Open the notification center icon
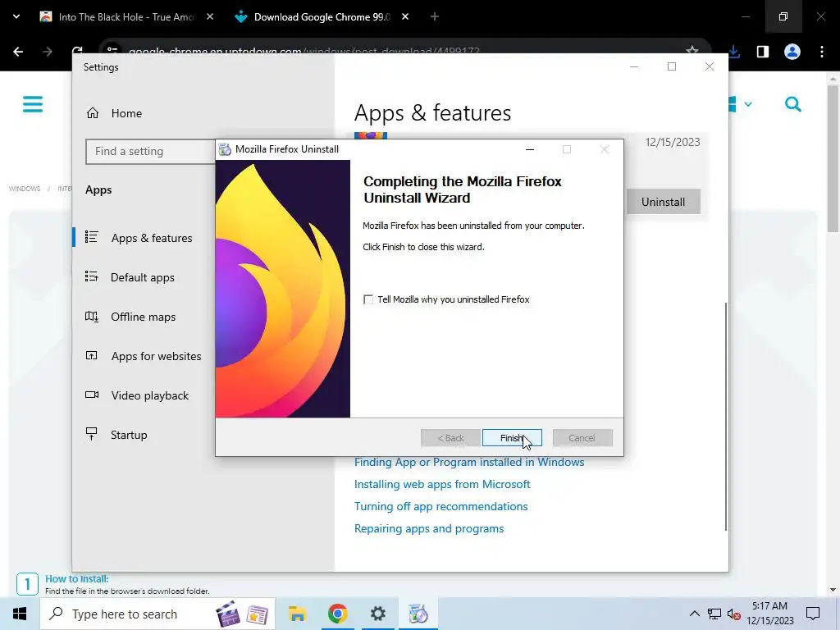840x630 pixels. click(x=813, y=614)
